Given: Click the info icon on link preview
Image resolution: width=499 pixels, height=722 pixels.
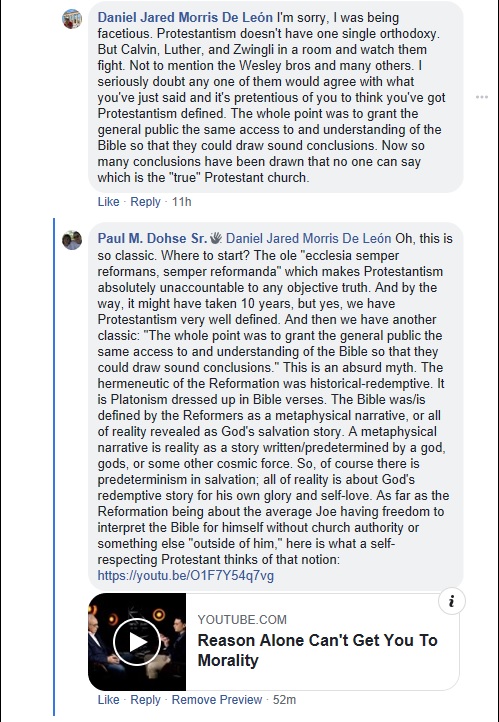Looking at the screenshot, I should tap(451, 602).
